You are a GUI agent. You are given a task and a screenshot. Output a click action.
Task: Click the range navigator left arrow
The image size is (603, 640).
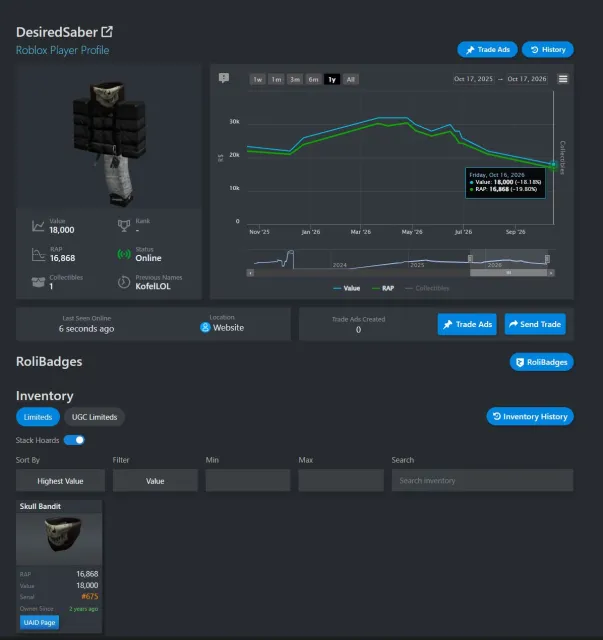point(251,273)
